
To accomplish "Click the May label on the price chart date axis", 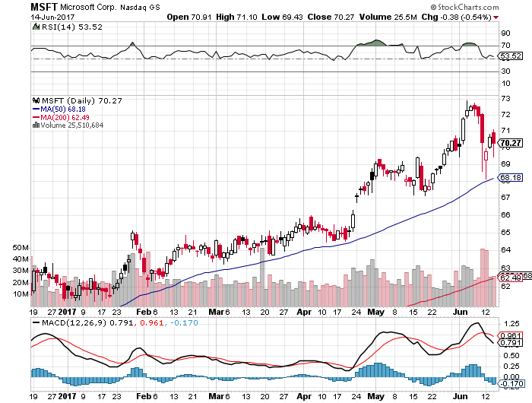I will [376, 312].
